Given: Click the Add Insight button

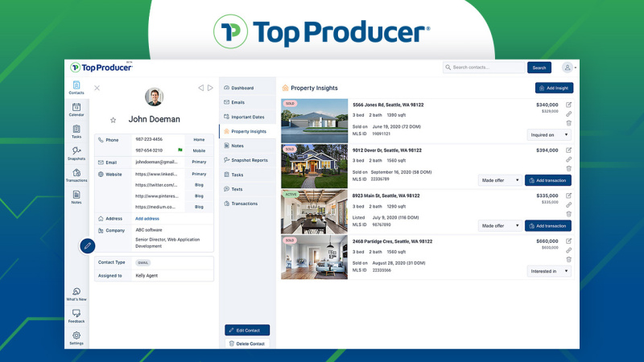Looking at the screenshot, I should click(554, 88).
